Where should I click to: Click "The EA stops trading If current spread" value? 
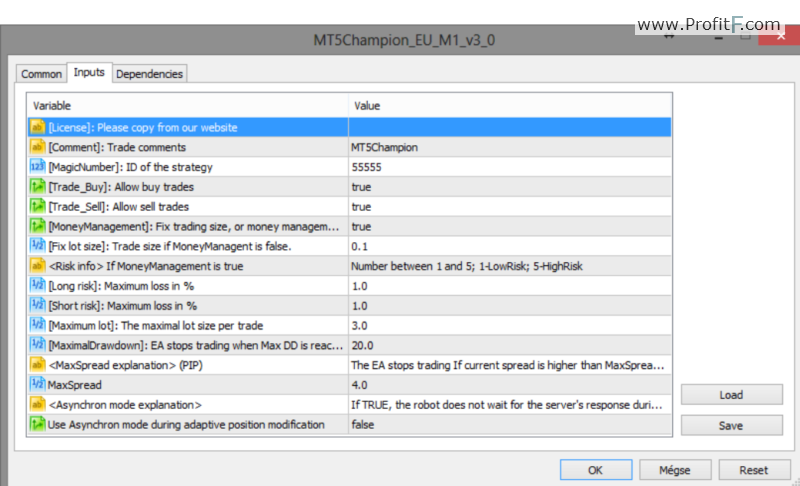[508, 365]
